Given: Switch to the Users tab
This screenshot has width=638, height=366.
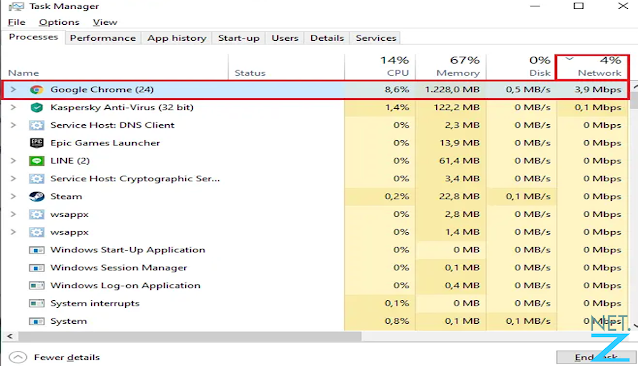Looking at the screenshot, I should [285, 38].
